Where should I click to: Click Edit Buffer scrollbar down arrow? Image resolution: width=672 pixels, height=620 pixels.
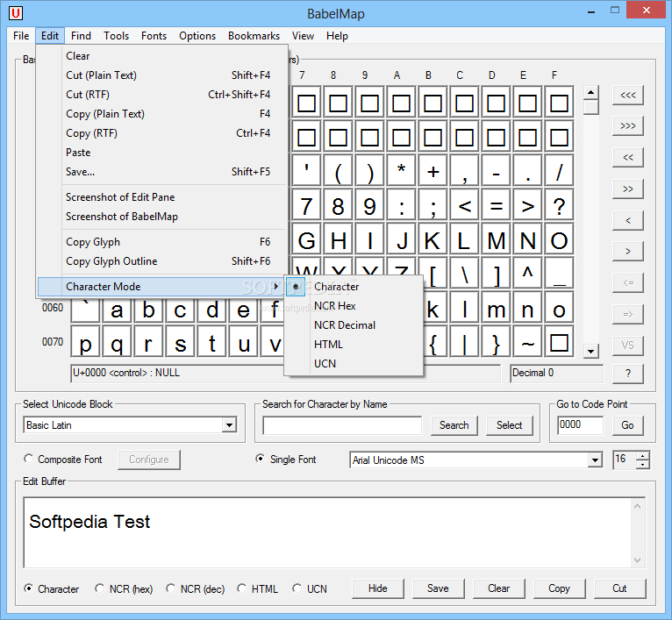pos(637,560)
